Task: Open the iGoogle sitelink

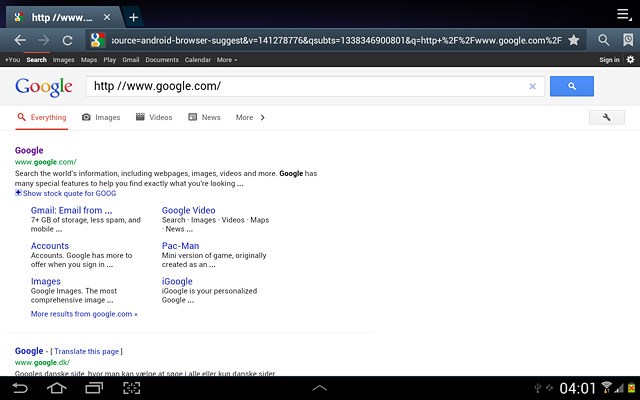Action: (x=177, y=281)
